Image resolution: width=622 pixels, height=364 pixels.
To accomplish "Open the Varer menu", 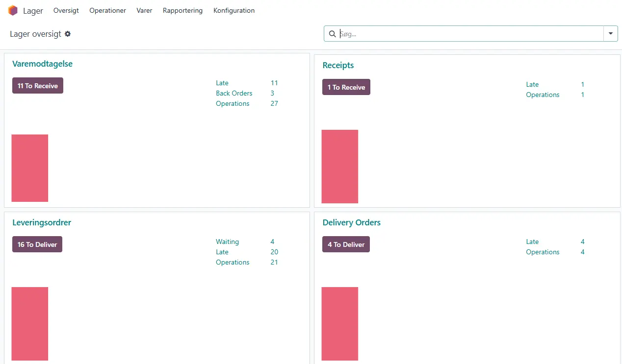I will pos(144,10).
